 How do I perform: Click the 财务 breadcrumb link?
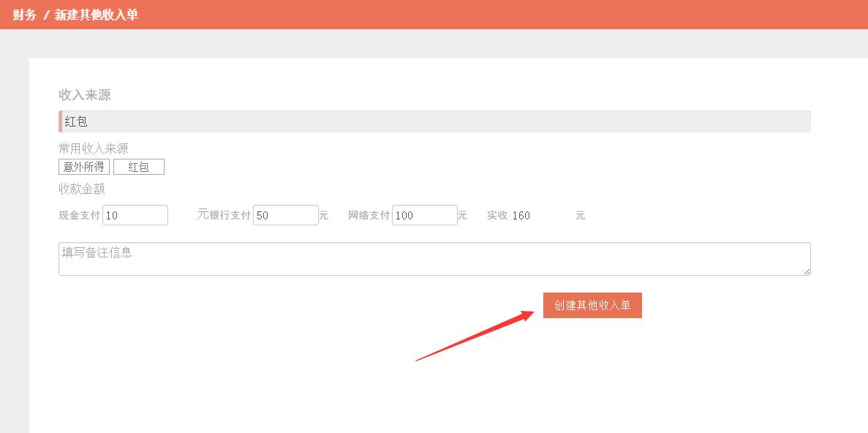[x=24, y=15]
